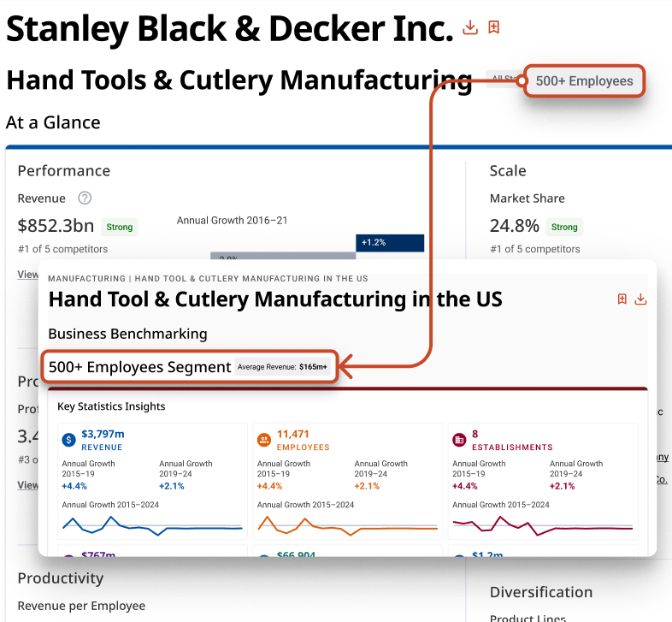Click the maroon Establishments building icon
This screenshot has height=622, width=672.
point(459,440)
